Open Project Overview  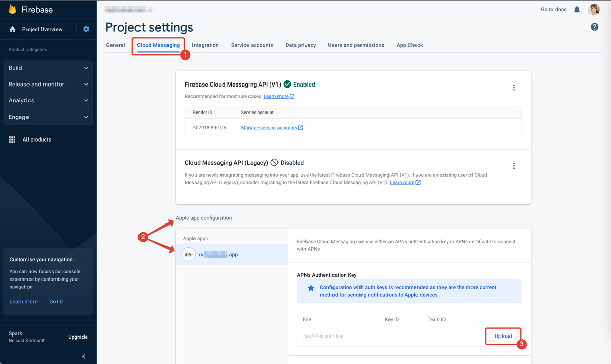tap(42, 30)
